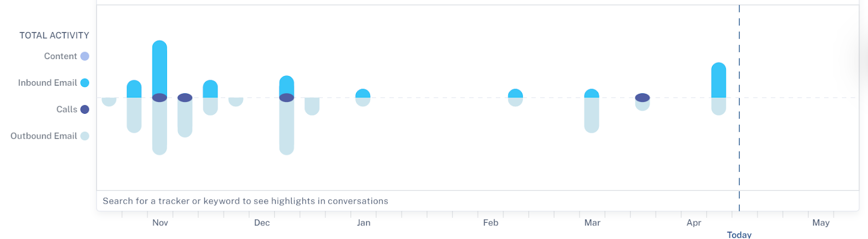Click the Nov month label
The width and height of the screenshot is (868, 239).
[160, 223]
